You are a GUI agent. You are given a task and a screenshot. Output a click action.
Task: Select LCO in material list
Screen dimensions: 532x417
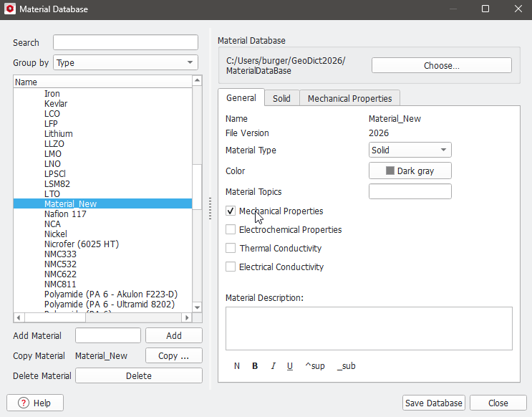[52, 113]
